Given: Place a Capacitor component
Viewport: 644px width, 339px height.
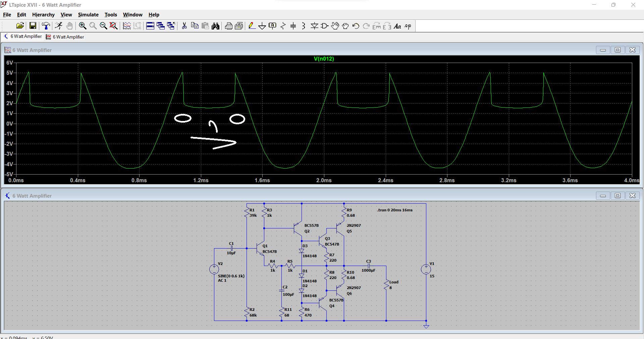Looking at the screenshot, I should [293, 26].
